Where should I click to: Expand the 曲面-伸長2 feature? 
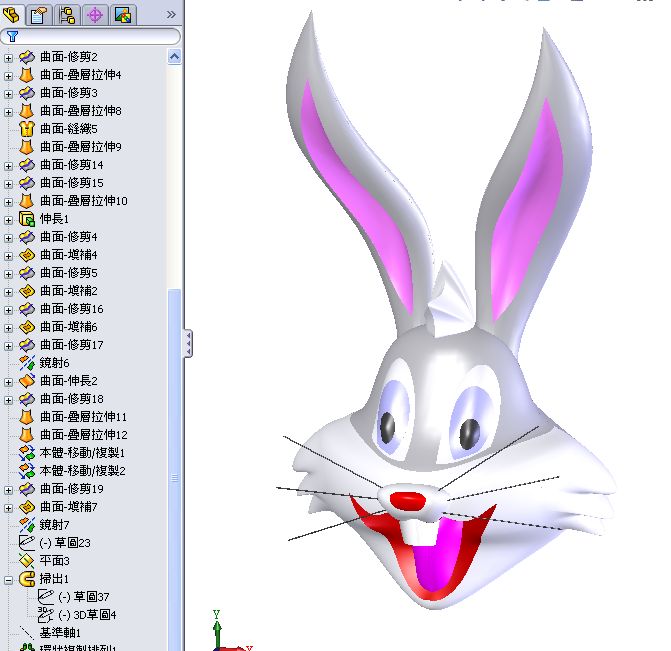click(x=8, y=381)
